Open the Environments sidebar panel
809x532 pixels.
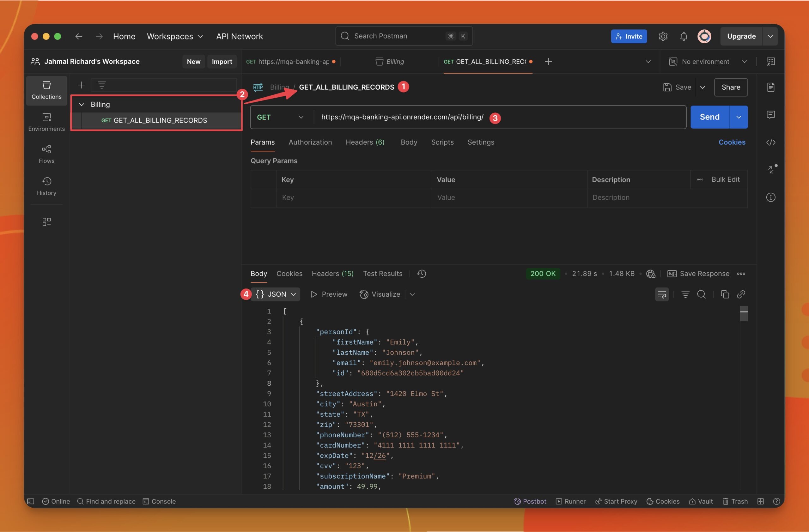pos(46,122)
